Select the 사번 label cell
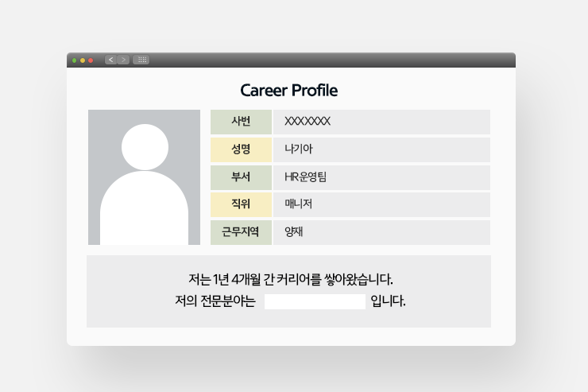Viewport: 588px width, 392px height. coord(241,122)
